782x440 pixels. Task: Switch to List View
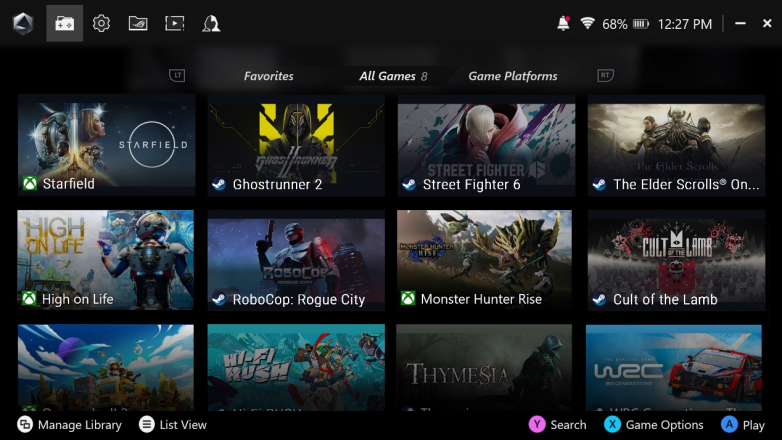173,425
